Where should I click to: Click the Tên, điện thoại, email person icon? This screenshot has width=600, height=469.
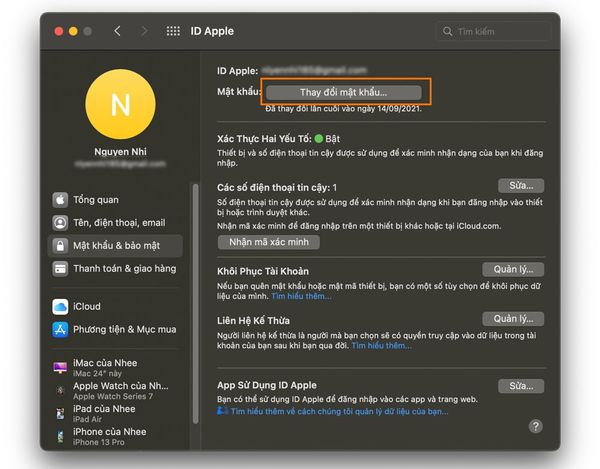tap(60, 223)
